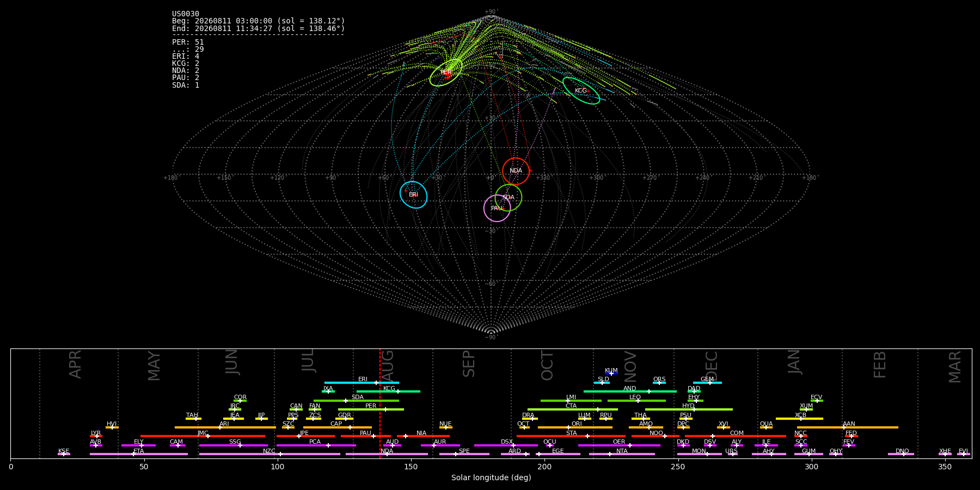Click the PER: 51 count in the legend

coord(188,42)
